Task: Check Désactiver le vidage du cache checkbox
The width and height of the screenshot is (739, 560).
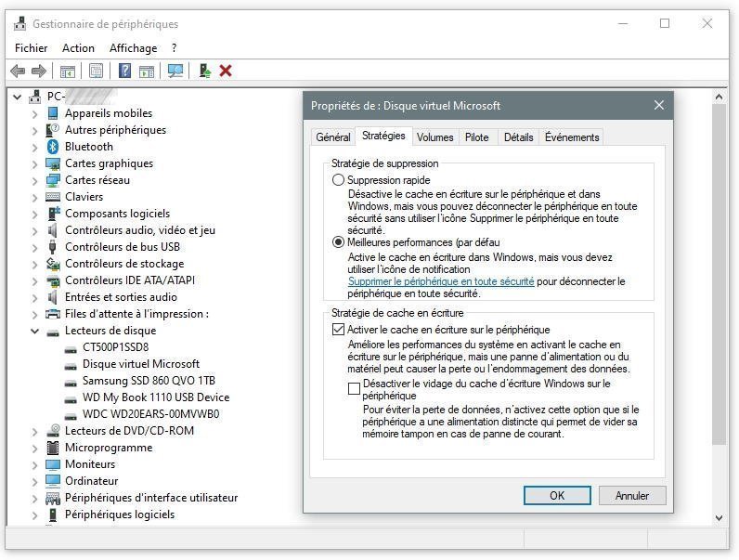Action: pos(354,388)
